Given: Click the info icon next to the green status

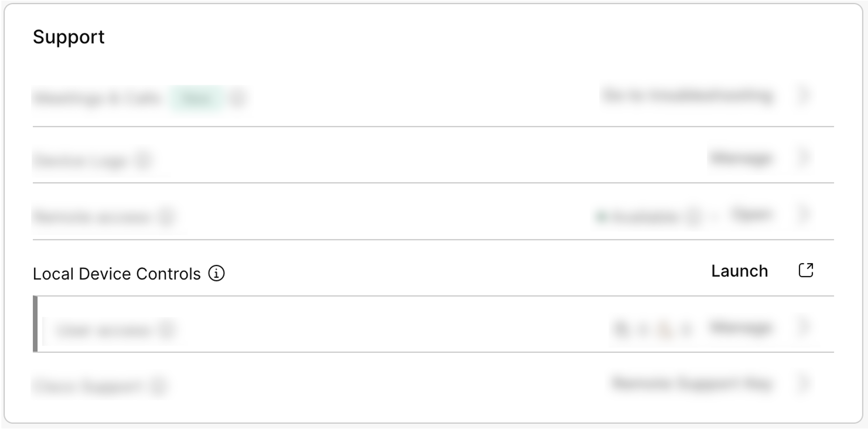Looking at the screenshot, I should [x=693, y=217].
